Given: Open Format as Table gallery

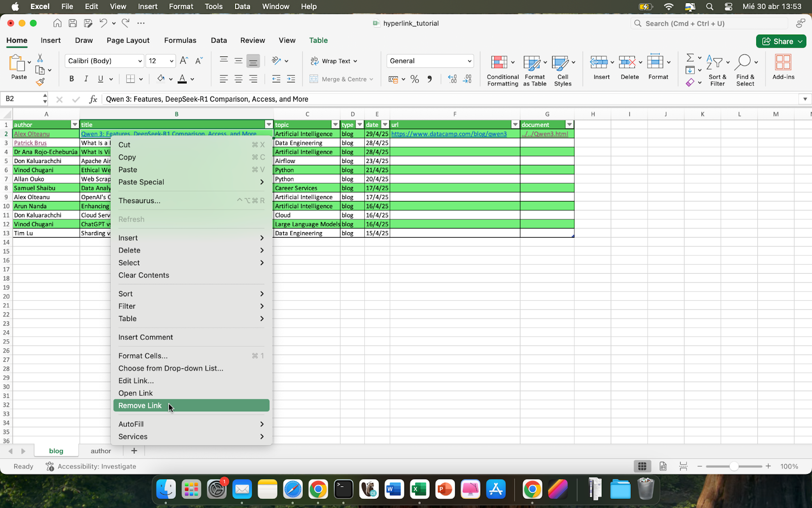Looking at the screenshot, I should coord(535,70).
